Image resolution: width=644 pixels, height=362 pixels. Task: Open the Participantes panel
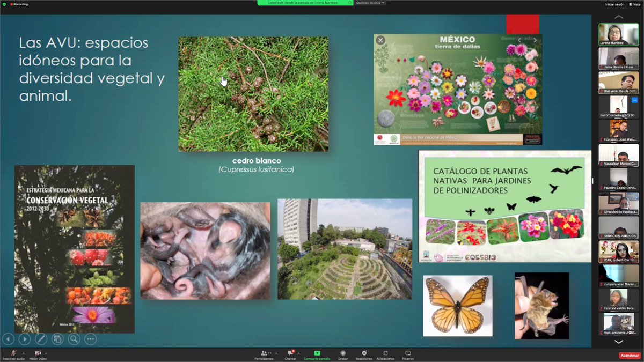(264, 355)
